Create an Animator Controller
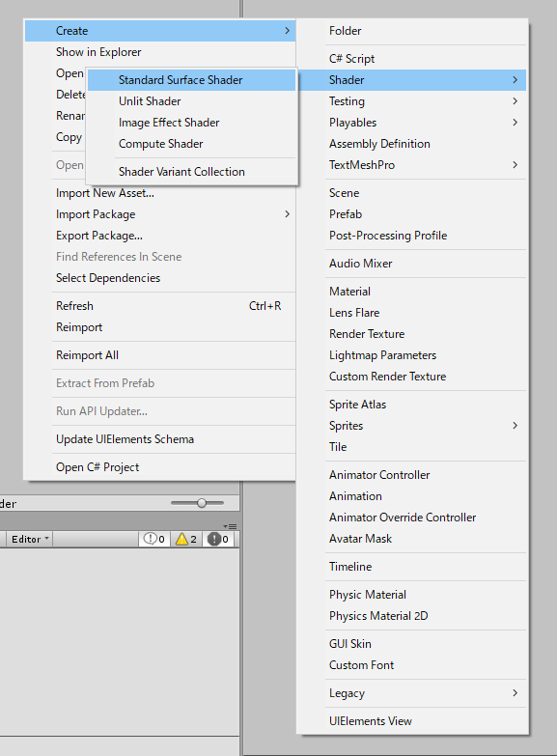Image resolution: width=557 pixels, height=756 pixels. 412,474
